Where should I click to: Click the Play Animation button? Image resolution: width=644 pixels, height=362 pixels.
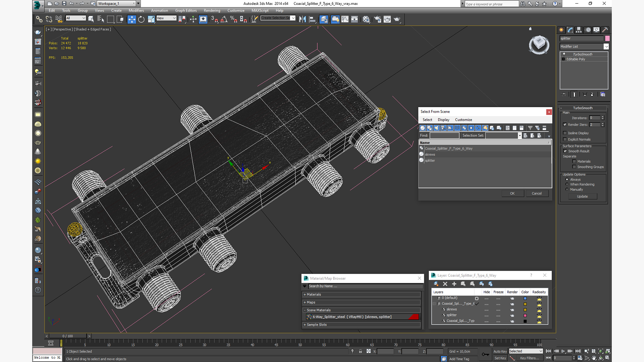[x=563, y=351]
